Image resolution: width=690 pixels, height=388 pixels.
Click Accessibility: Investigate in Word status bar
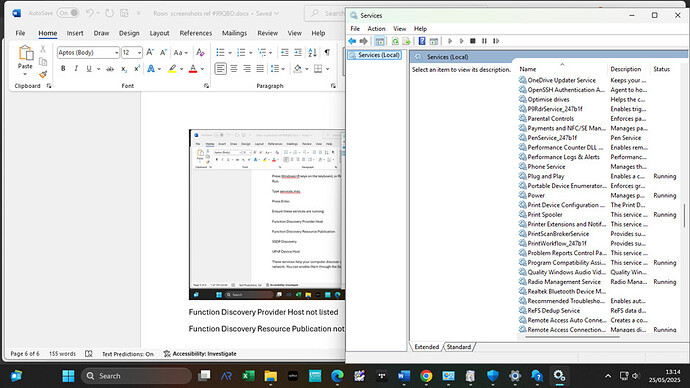point(200,354)
